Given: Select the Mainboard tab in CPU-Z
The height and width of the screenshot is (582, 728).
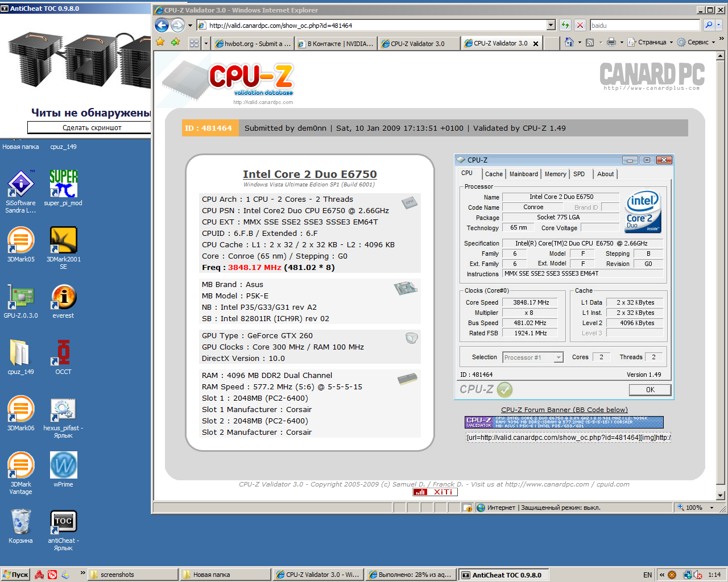Looking at the screenshot, I should pyautogui.click(x=523, y=174).
